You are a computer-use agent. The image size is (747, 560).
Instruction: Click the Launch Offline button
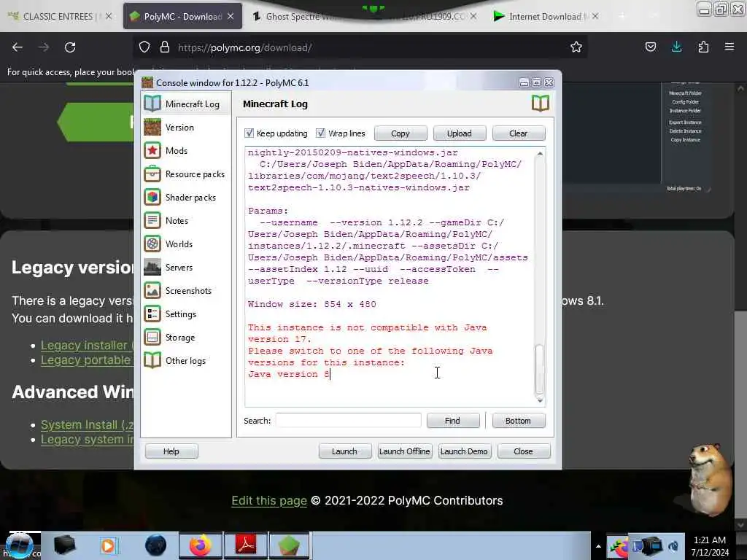point(404,451)
